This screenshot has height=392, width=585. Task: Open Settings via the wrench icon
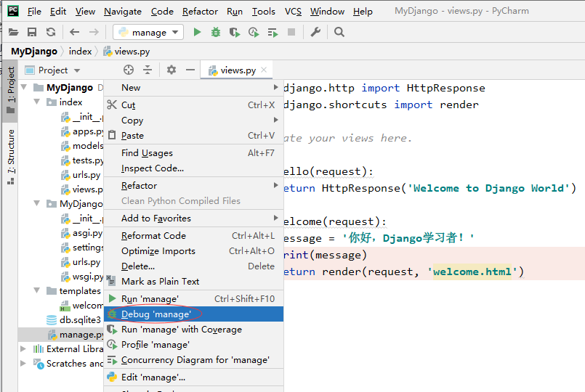click(315, 32)
